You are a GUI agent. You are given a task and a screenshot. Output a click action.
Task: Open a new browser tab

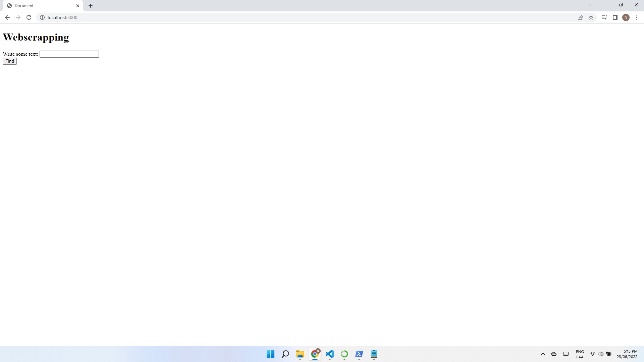pos(91,6)
